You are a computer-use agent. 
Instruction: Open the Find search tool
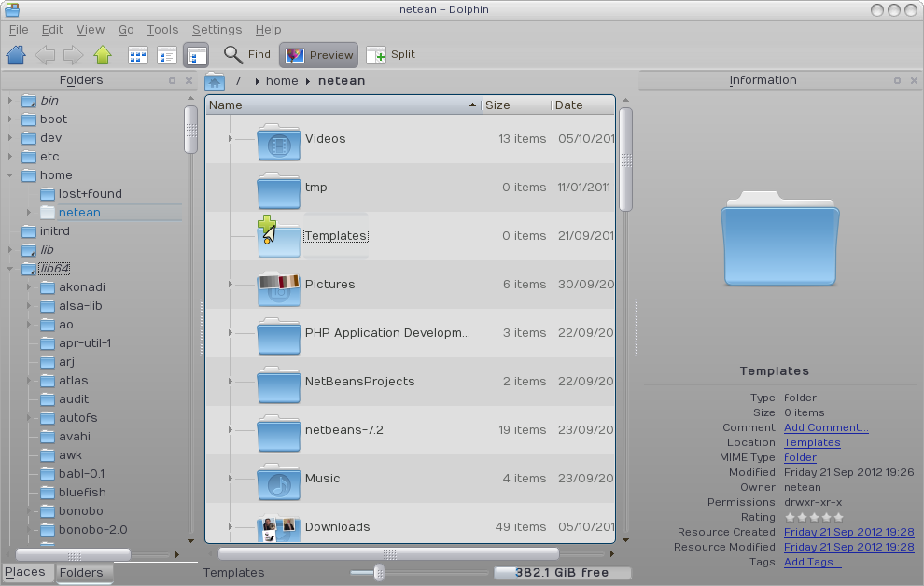coord(247,55)
